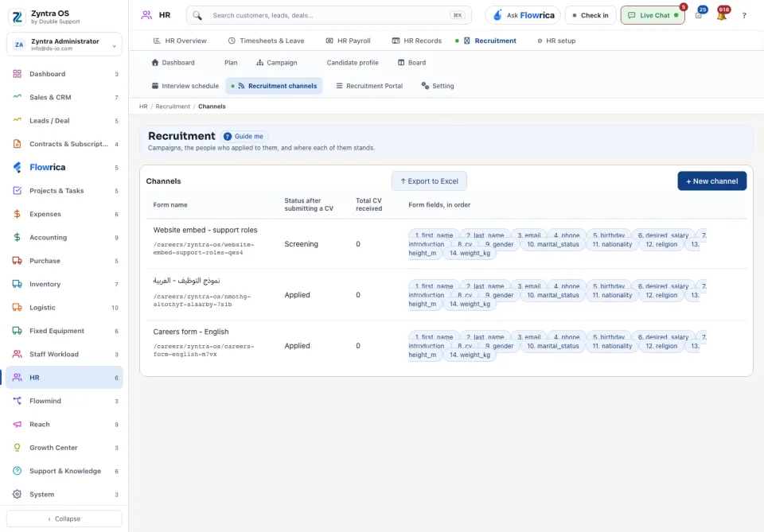Open Sales & CRM in sidebar
This screenshot has width=764, height=532.
(x=64, y=97)
